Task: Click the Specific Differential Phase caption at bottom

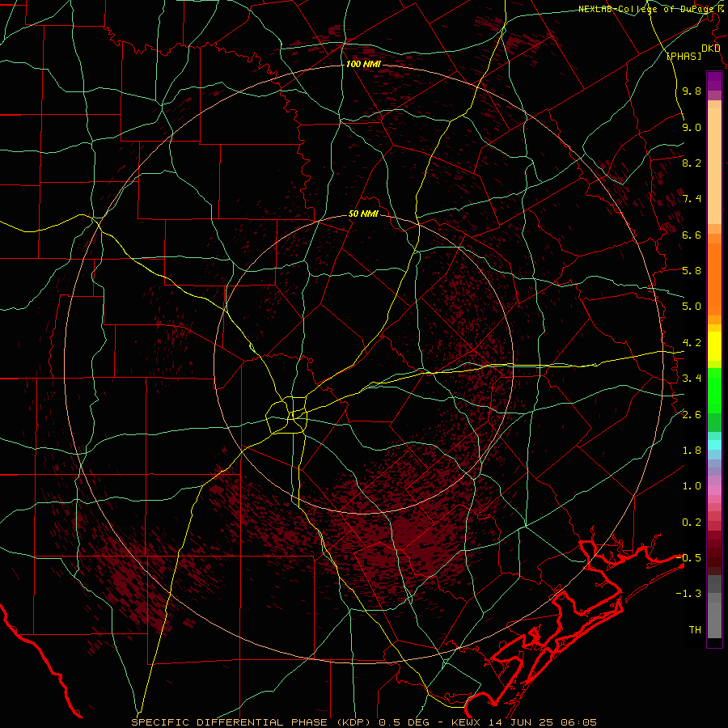Action: point(364,722)
